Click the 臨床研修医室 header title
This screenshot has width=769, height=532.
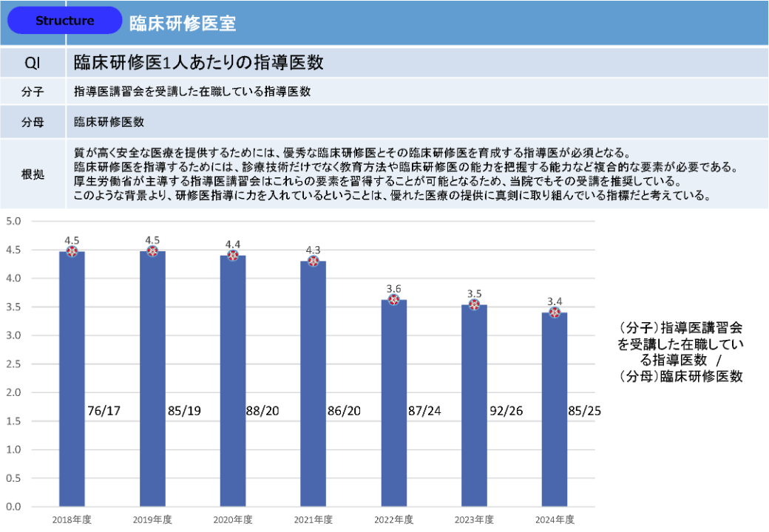point(183,23)
